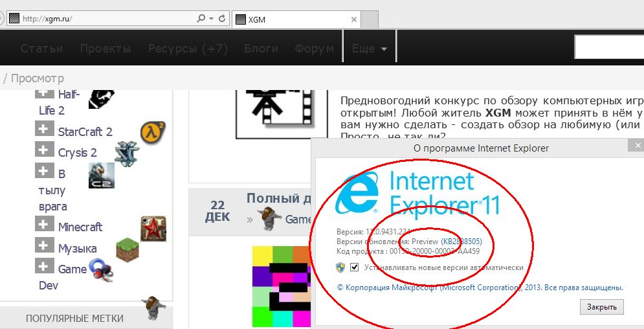
Task: Click the refresh page icon
Action: click(x=222, y=19)
